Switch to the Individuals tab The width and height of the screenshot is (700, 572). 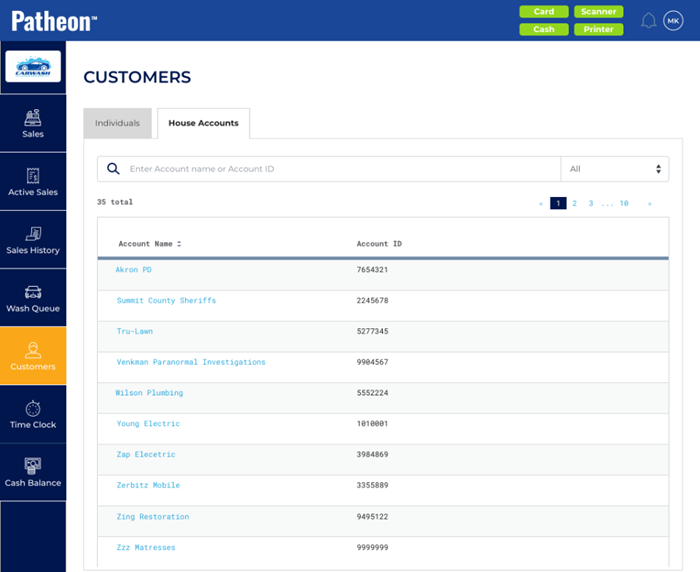pyautogui.click(x=117, y=123)
